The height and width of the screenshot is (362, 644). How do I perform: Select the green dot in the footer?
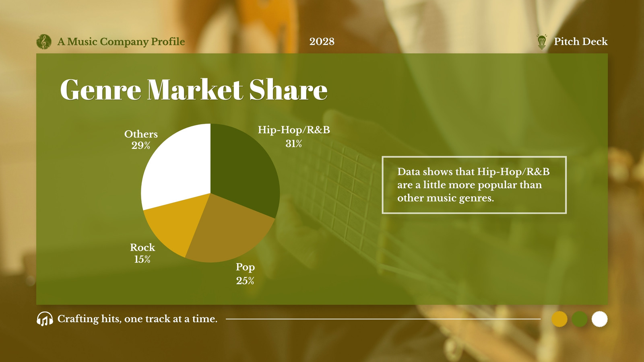pos(580,319)
